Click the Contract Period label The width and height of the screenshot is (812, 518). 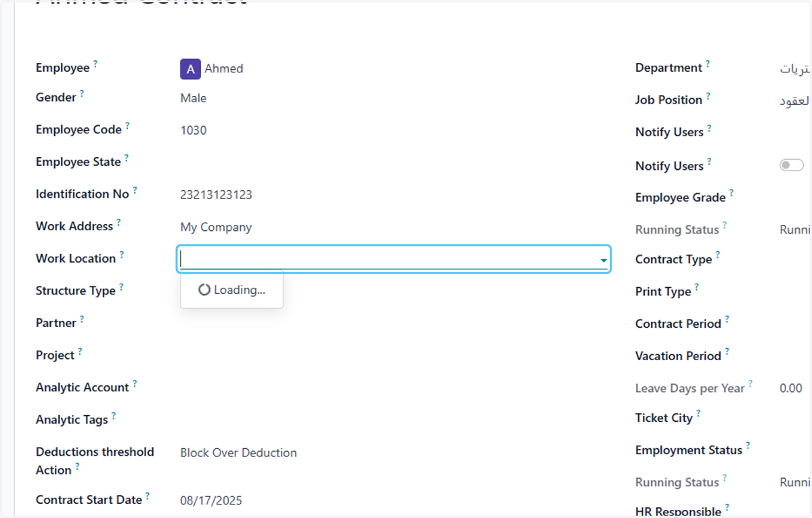tap(679, 324)
